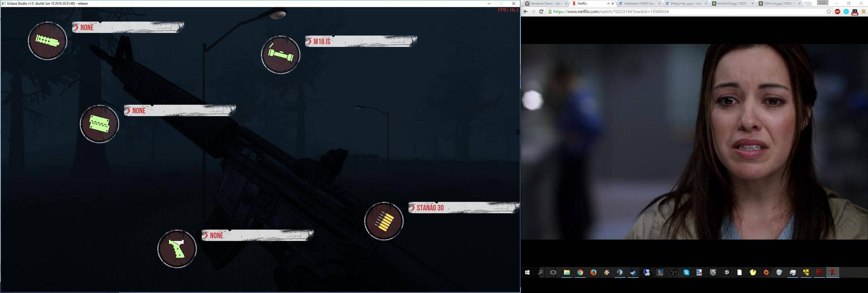Open the NONE label beside barrel slot
Image resolution: width=868 pixels, height=293 pixels.
click(x=128, y=27)
